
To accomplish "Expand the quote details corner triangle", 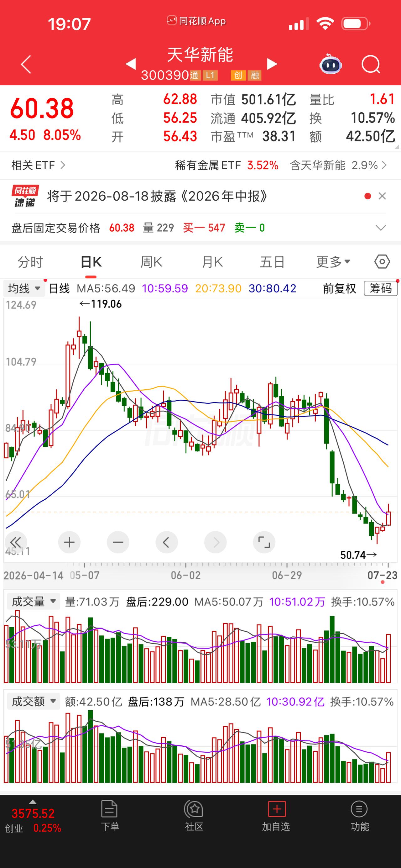I will (x=396, y=147).
